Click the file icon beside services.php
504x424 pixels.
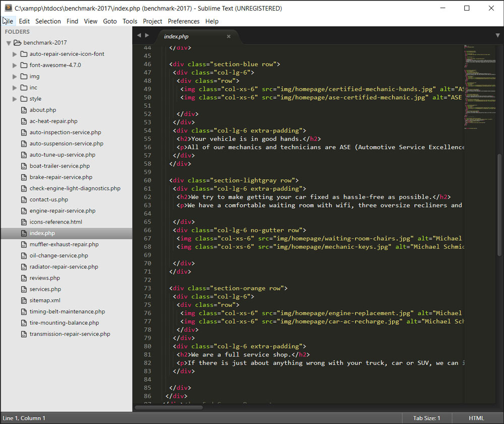click(x=23, y=289)
